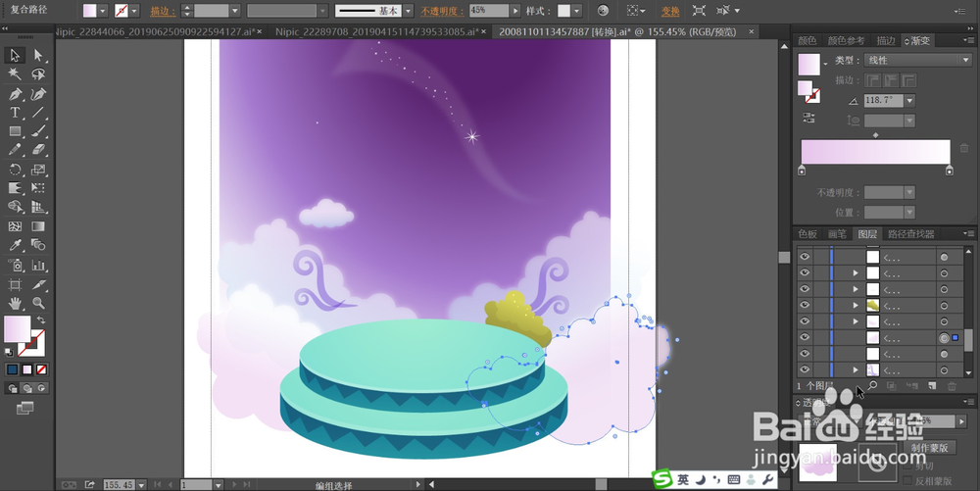Select the Pencil tool

[x=15, y=150]
